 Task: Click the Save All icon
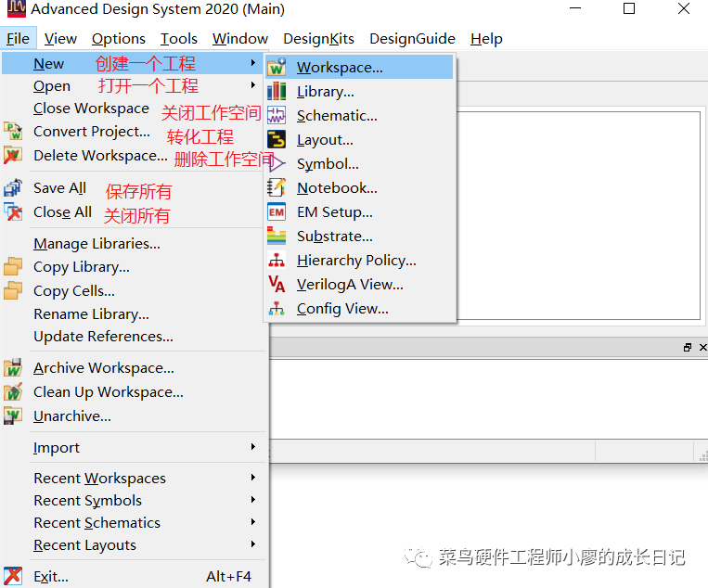(x=13, y=187)
